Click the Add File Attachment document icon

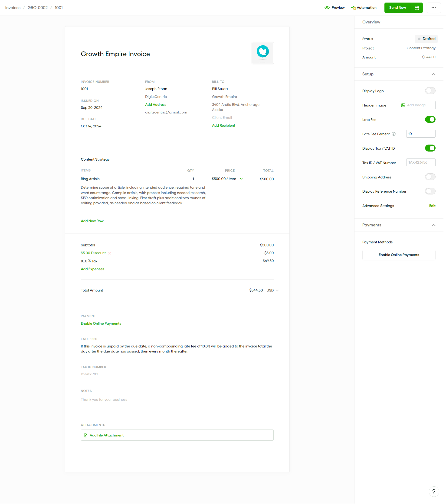86,435
